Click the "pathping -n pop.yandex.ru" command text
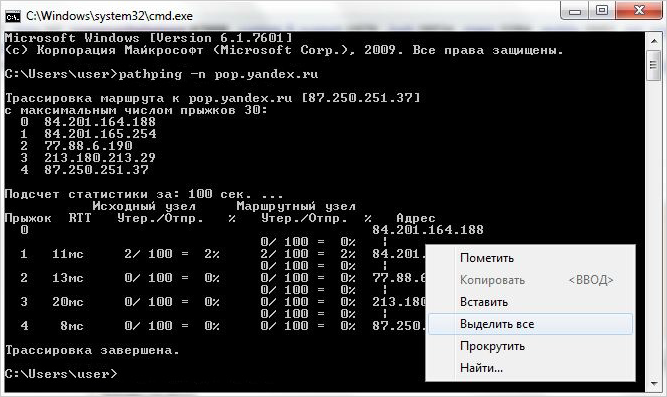The image size is (667, 397). [x=218, y=74]
